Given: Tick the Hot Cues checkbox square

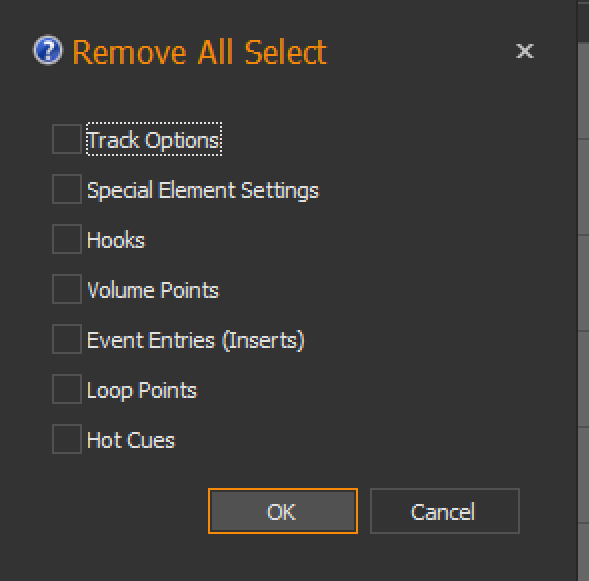Looking at the screenshot, I should pos(67,439).
